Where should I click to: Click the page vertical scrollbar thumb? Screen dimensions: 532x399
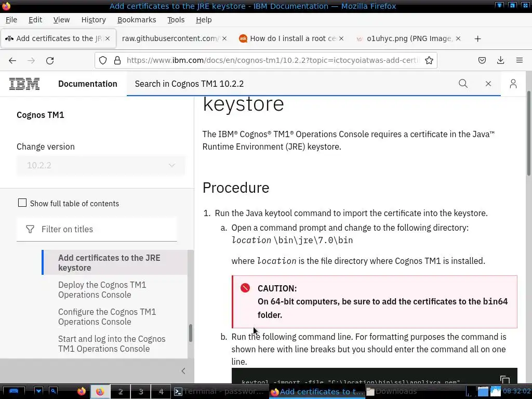pos(528,134)
